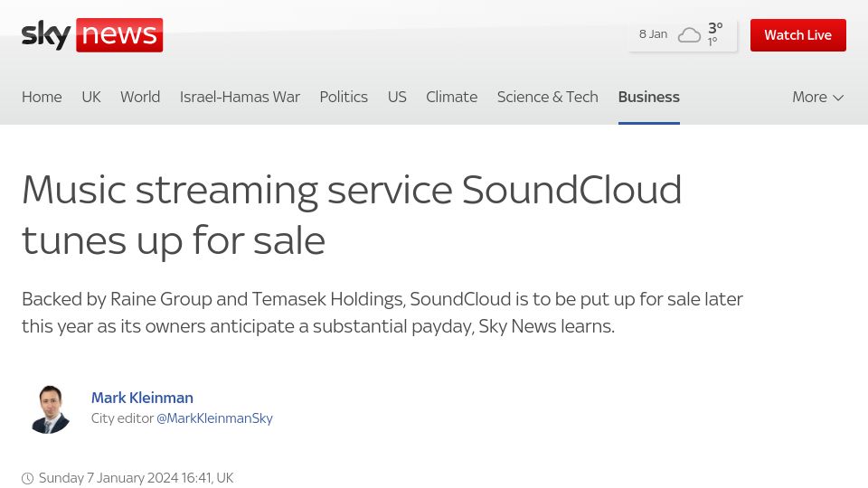Open the US news section
The image size is (868, 488).
pos(397,97)
